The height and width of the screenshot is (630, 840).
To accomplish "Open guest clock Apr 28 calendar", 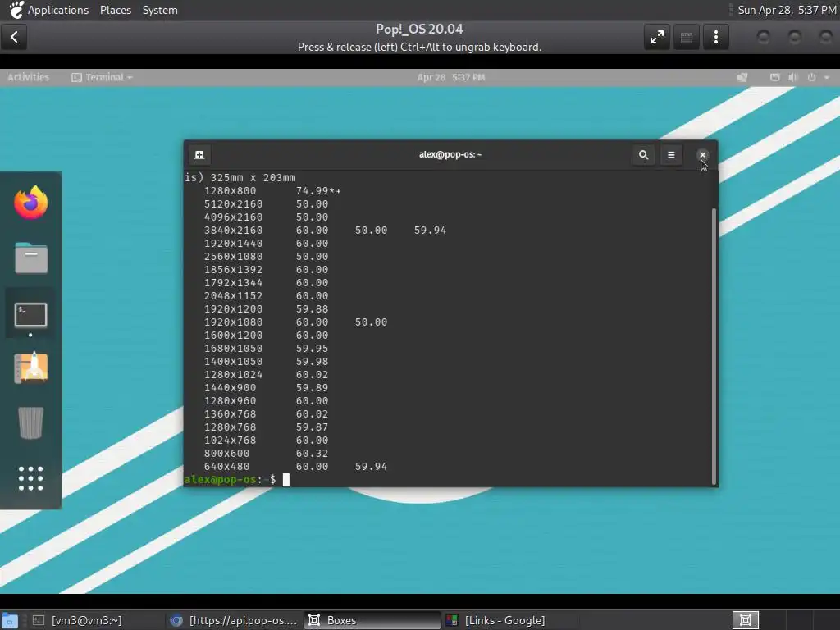I will coord(450,77).
